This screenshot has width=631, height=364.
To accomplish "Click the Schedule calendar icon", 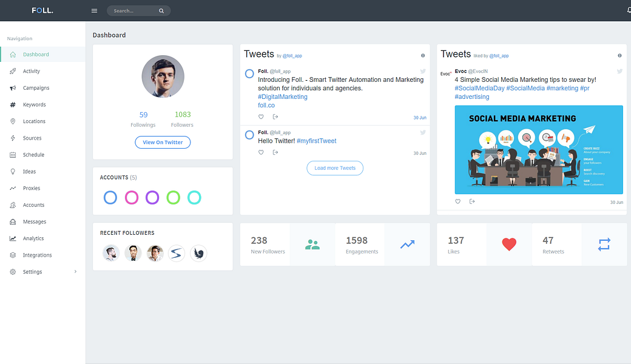I will point(13,155).
